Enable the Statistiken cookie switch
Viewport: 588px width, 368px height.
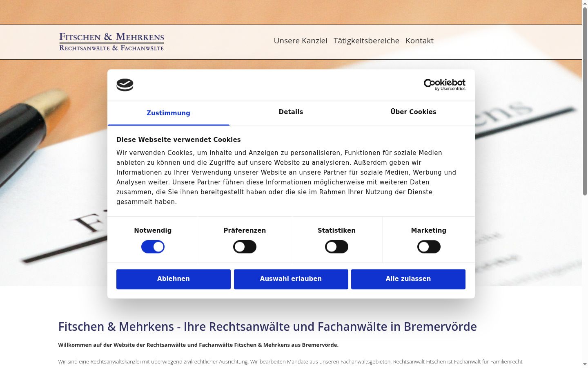tap(336, 247)
